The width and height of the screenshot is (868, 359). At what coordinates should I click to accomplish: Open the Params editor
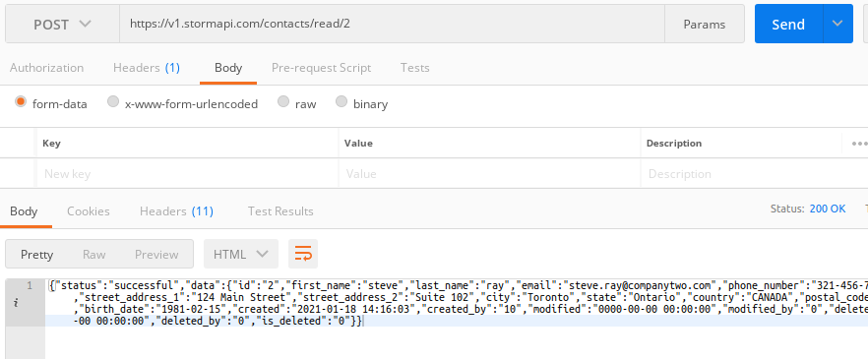coord(705,25)
